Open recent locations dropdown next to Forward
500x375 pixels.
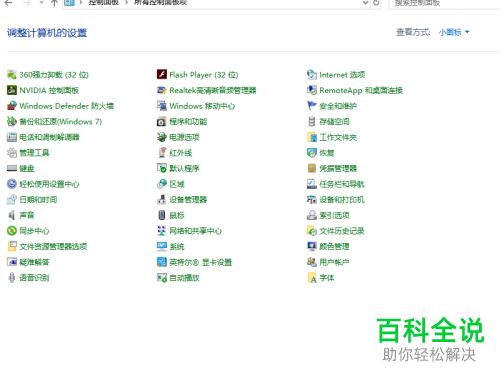(41, 3)
